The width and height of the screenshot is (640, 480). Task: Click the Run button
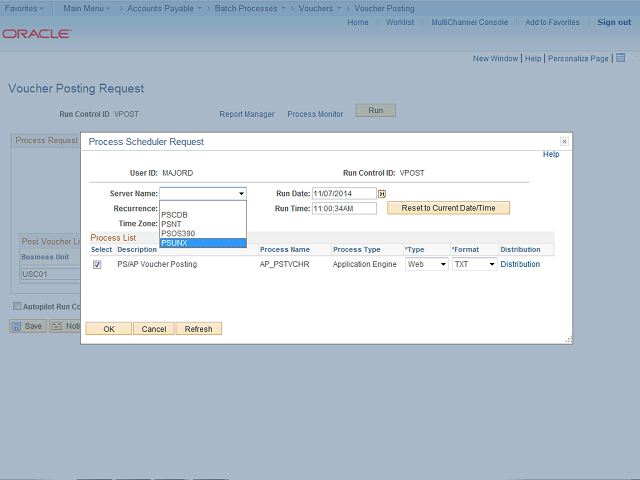(376, 110)
